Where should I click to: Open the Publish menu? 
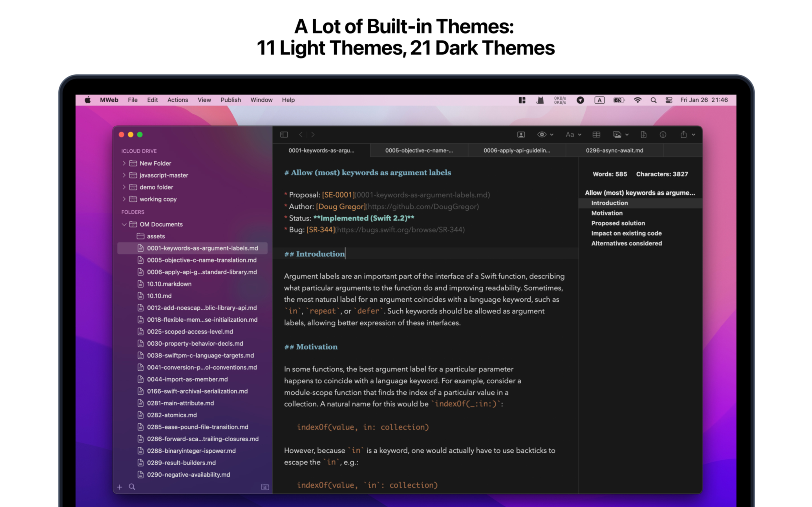(x=231, y=100)
